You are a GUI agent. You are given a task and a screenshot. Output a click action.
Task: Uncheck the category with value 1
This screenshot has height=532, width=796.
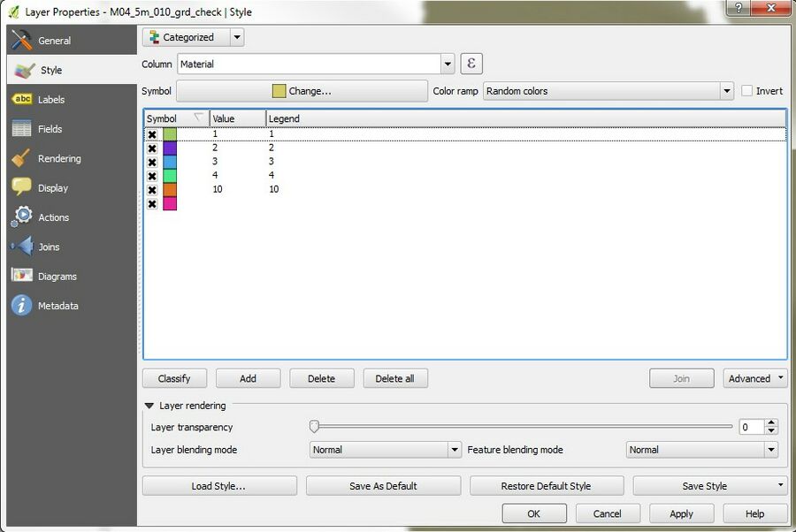click(152, 134)
